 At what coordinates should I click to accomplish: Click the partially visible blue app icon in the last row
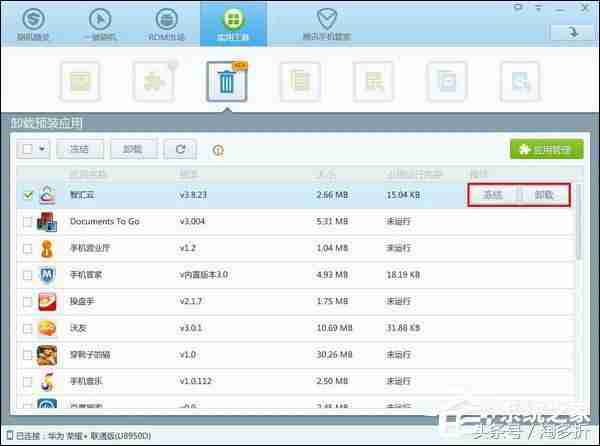coord(47,404)
